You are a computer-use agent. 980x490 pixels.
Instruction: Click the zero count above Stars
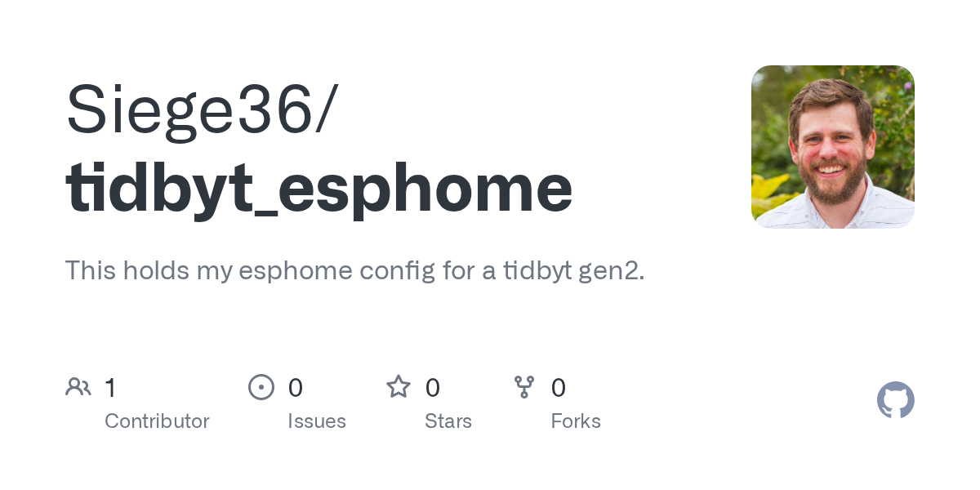point(433,388)
